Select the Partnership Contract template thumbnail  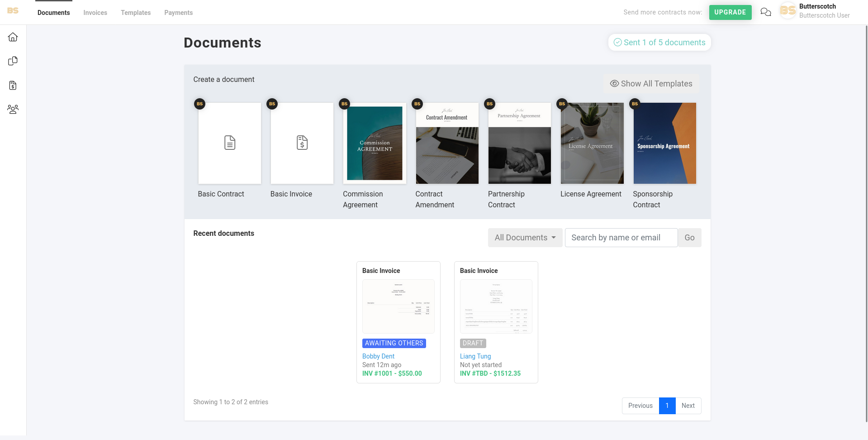520,143
